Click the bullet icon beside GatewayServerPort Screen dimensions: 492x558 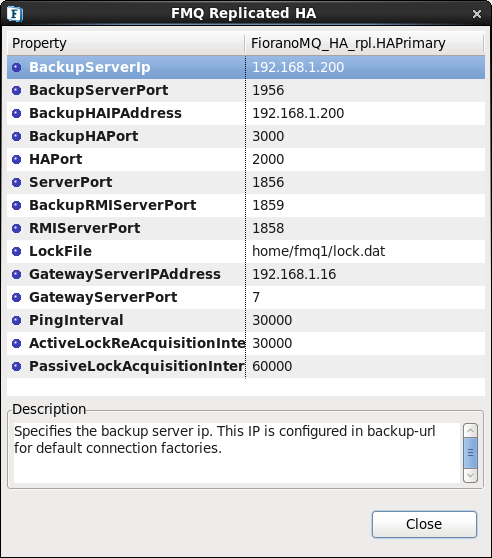click(17, 297)
